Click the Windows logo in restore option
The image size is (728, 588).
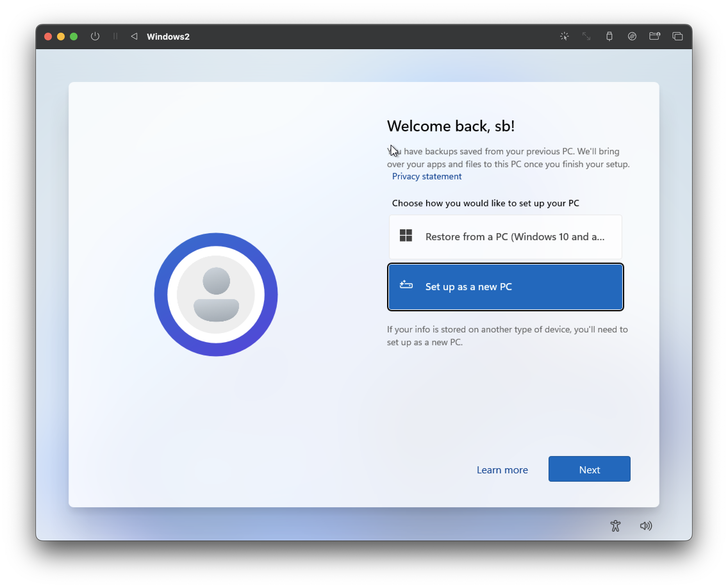point(406,235)
